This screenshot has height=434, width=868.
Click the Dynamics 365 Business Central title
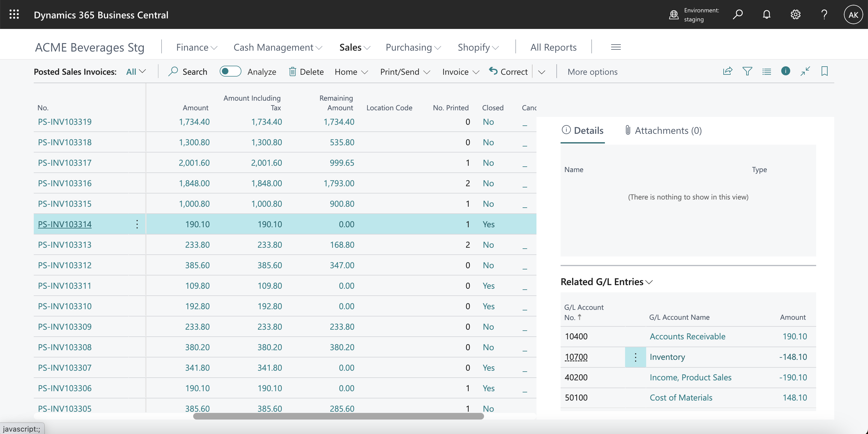pyautogui.click(x=101, y=15)
